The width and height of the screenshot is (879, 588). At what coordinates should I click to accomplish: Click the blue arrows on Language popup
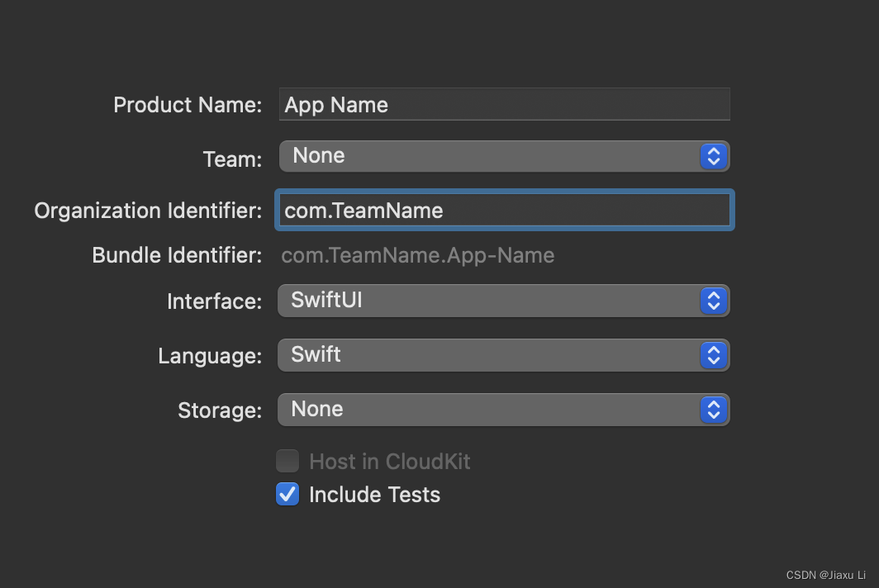(713, 355)
